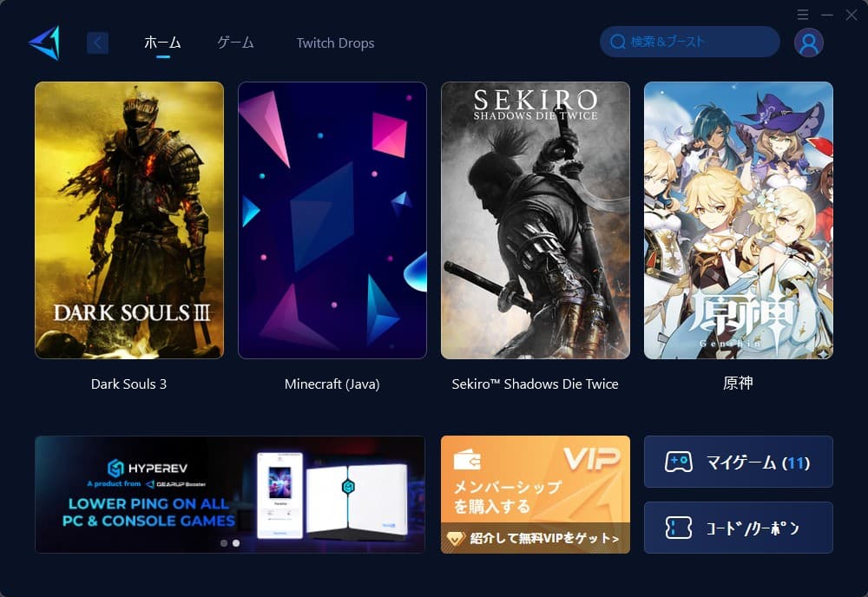868x597 pixels.
Task: Click the Dark Souls 3 title text
Action: click(129, 384)
